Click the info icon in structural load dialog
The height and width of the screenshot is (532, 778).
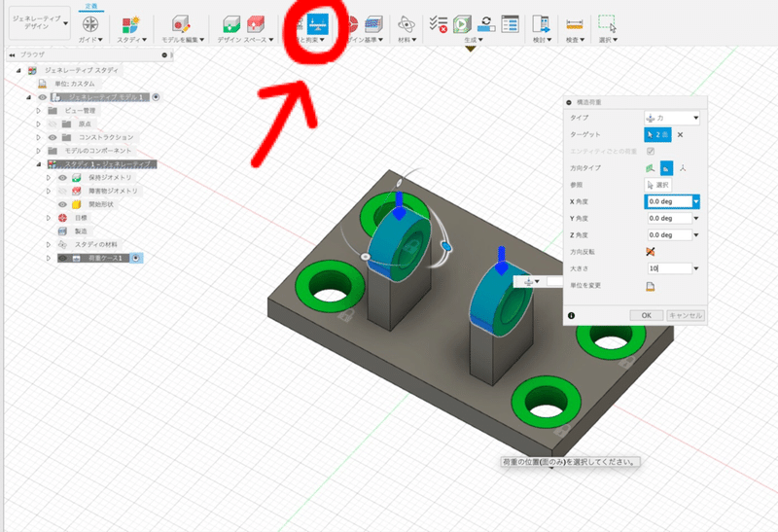coord(571,316)
